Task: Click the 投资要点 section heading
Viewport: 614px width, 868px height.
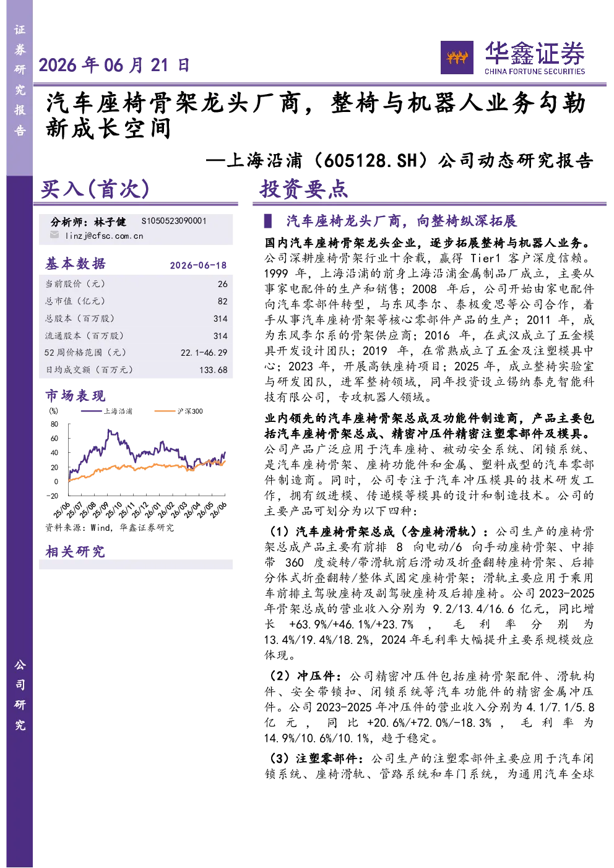Action: point(304,189)
